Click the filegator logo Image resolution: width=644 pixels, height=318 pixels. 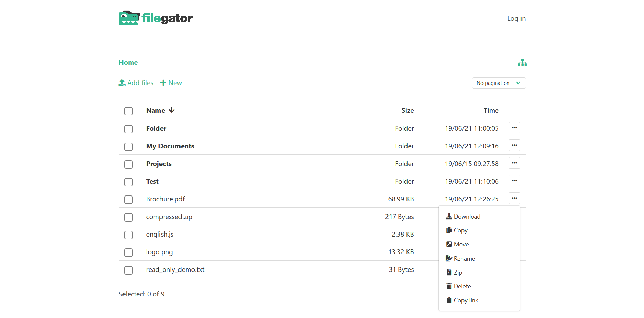pos(156,18)
